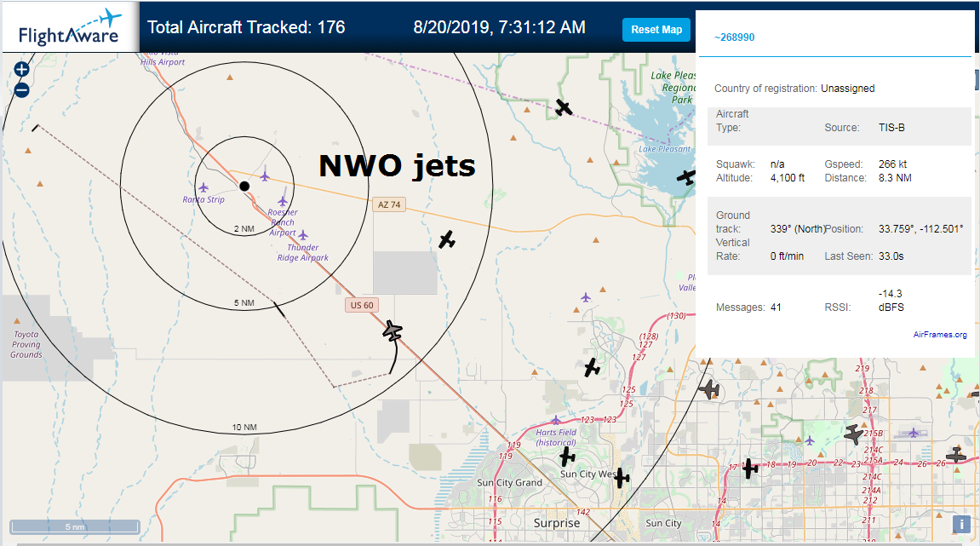Select the grey aircraft on US 60

[x=393, y=330]
